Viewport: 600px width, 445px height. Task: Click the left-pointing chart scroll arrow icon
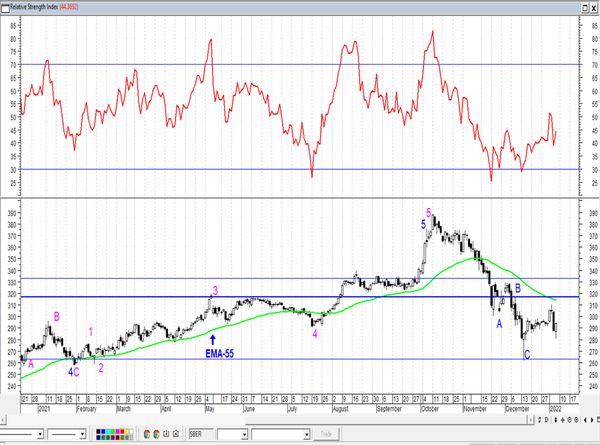(x=585, y=420)
